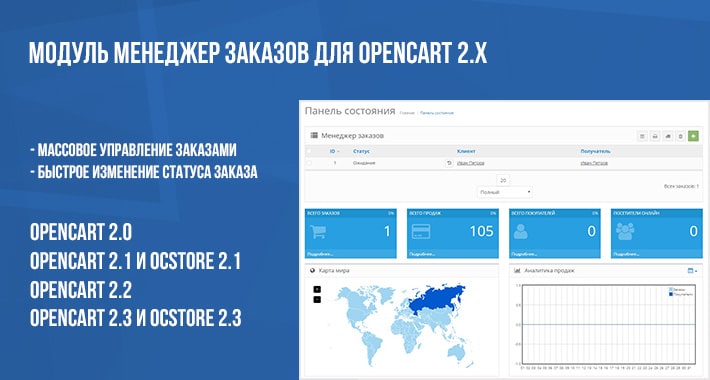Sort orders by Клиент column
Viewport: 710px width, 380px height.
[x=466, y=151]
